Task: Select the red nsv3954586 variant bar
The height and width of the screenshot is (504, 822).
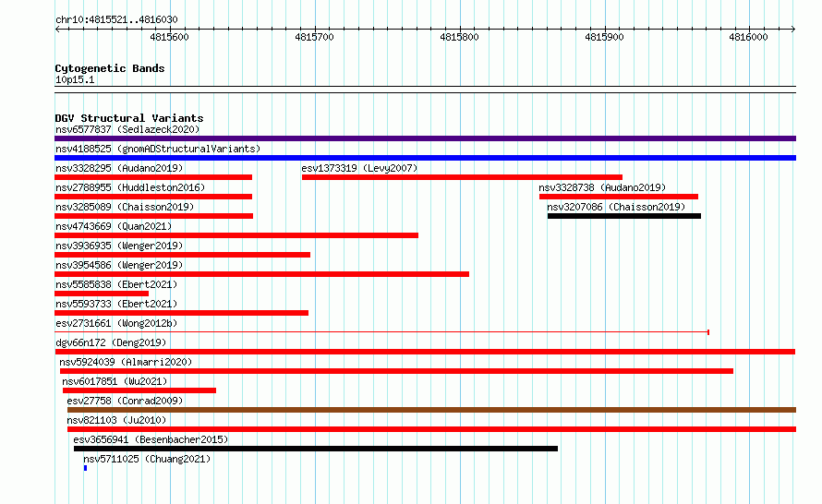Action: coord(261,274)
